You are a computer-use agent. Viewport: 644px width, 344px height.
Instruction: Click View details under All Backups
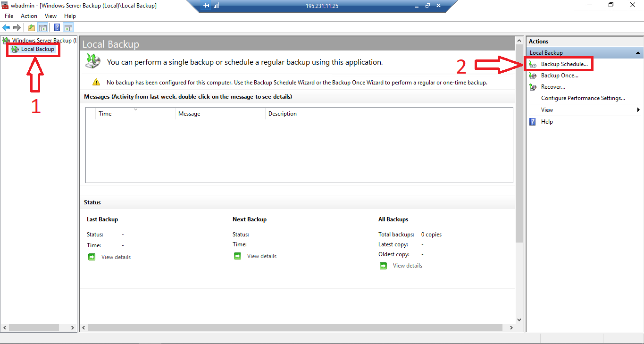tap(407, 265)
